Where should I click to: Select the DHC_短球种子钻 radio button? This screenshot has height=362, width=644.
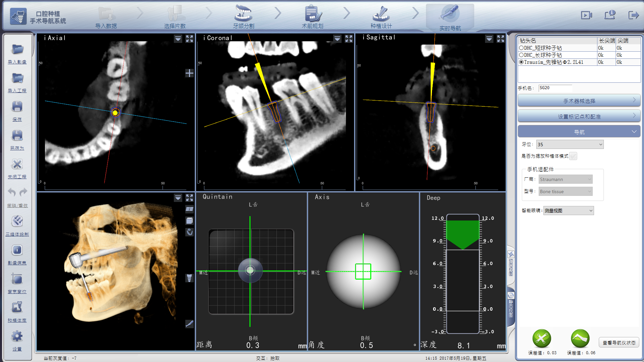pyautogui.click(x=521, y=48)
